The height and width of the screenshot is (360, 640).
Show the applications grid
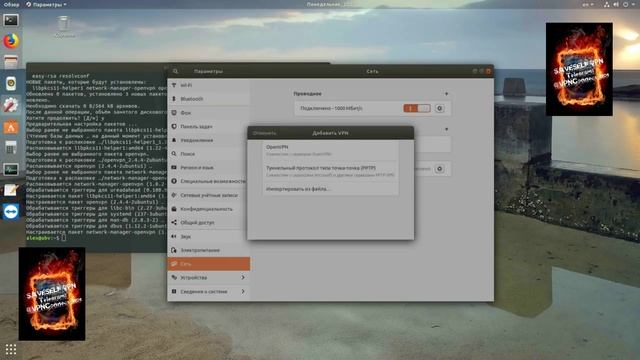click(11, 349)
